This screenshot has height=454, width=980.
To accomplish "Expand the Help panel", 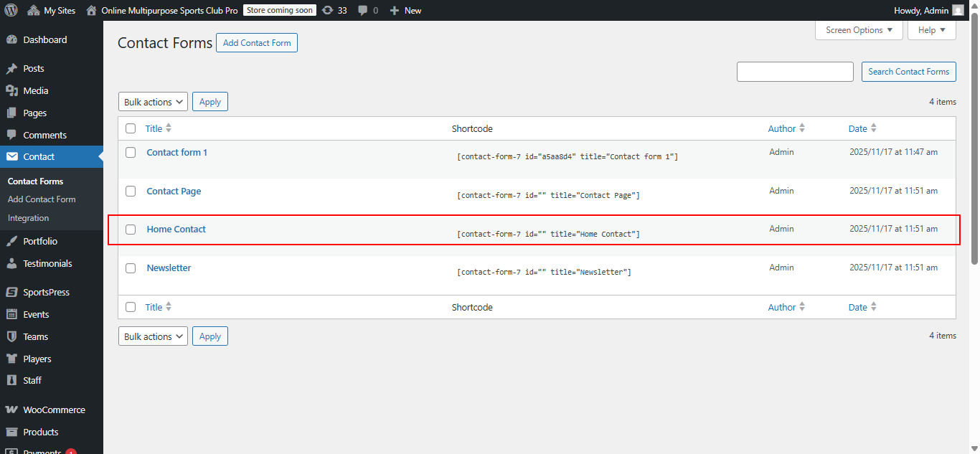I will tap(930, 30).
